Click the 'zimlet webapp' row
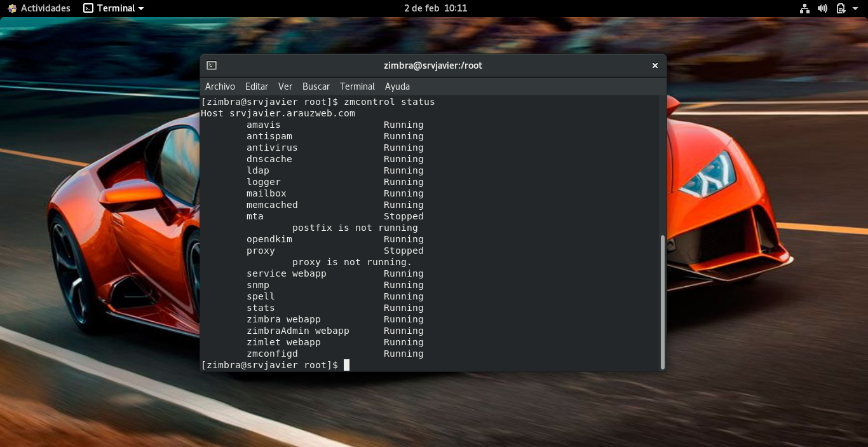 click(x=335, y=342)
